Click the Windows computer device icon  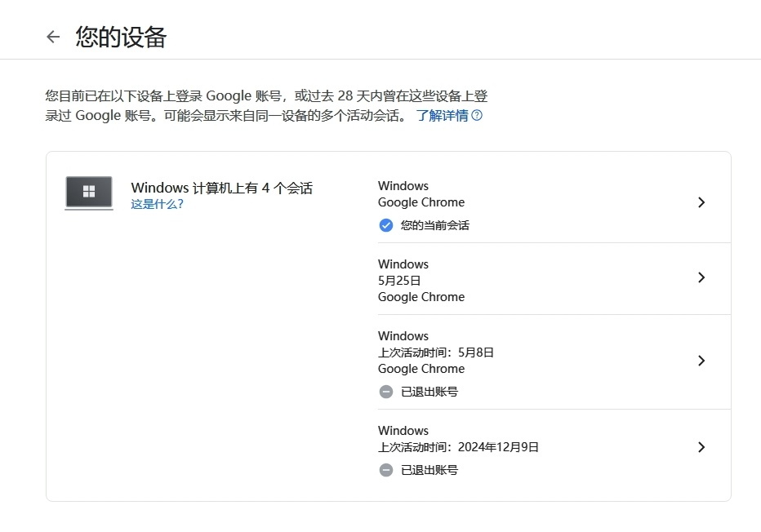click(x=89, y=193)
